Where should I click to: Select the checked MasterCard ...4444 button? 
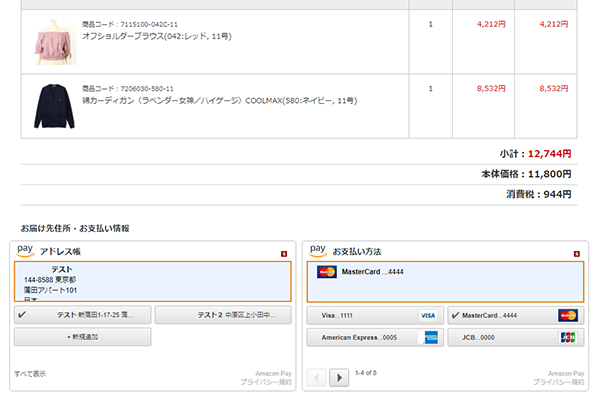click(x=514, y=315)
